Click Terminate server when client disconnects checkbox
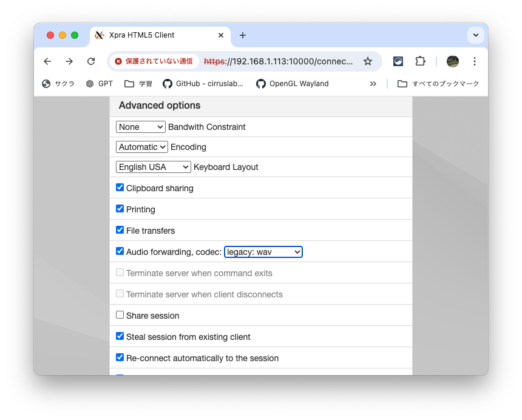The height and width of the screenshot is (420, 522). (120, 294)
